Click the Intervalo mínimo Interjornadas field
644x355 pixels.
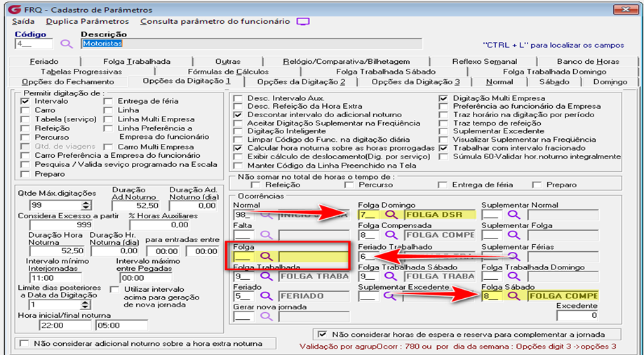[55, 278]
